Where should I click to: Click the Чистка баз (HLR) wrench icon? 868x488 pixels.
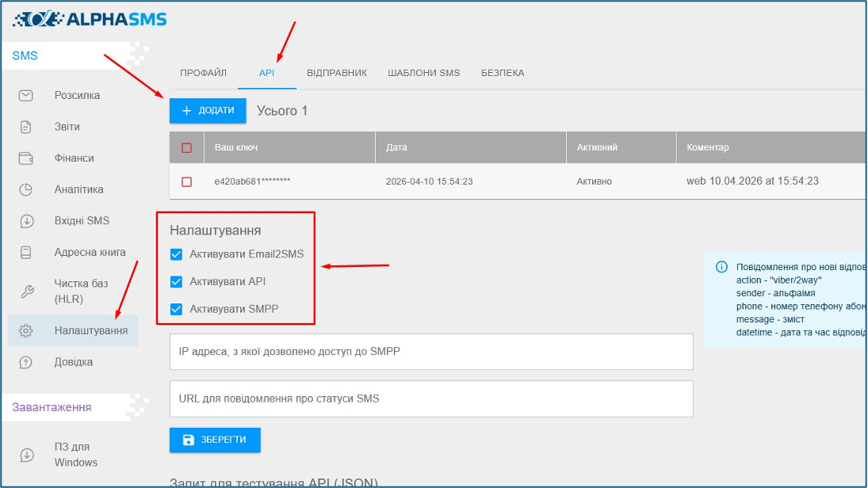coord(26,290)
